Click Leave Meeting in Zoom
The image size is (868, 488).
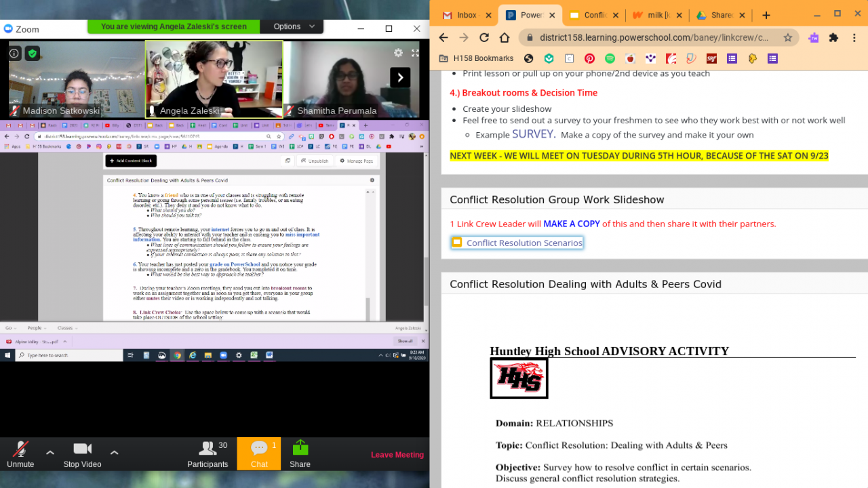click(x=397, y=455)
